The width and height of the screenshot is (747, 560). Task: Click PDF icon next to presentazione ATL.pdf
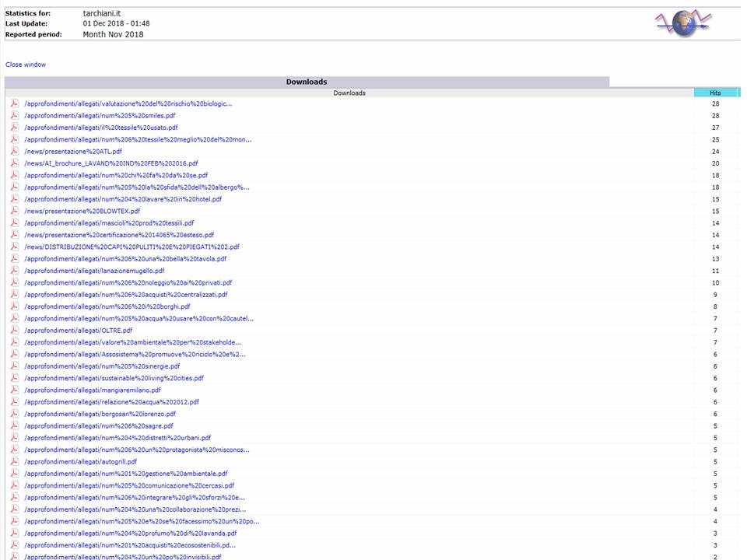(14, 151)
